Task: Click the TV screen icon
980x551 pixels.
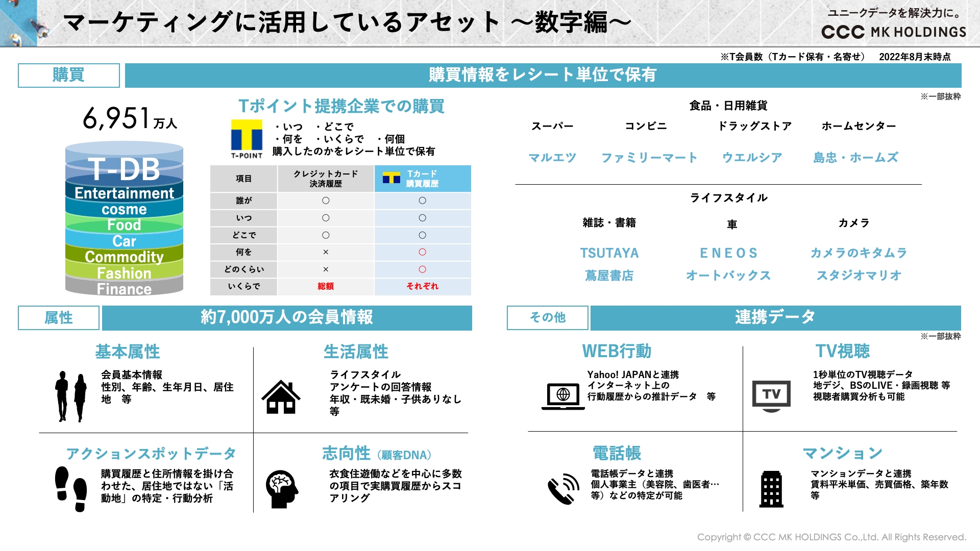Action: tap(771, 396)
